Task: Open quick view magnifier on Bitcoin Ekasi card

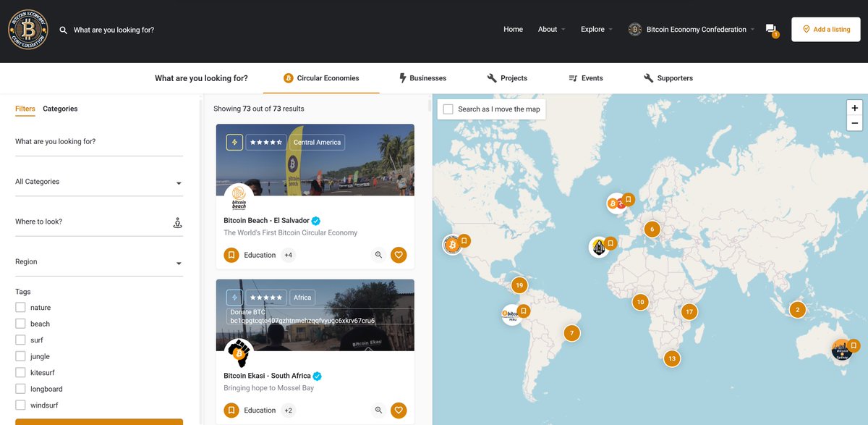Action: [378, 411]
